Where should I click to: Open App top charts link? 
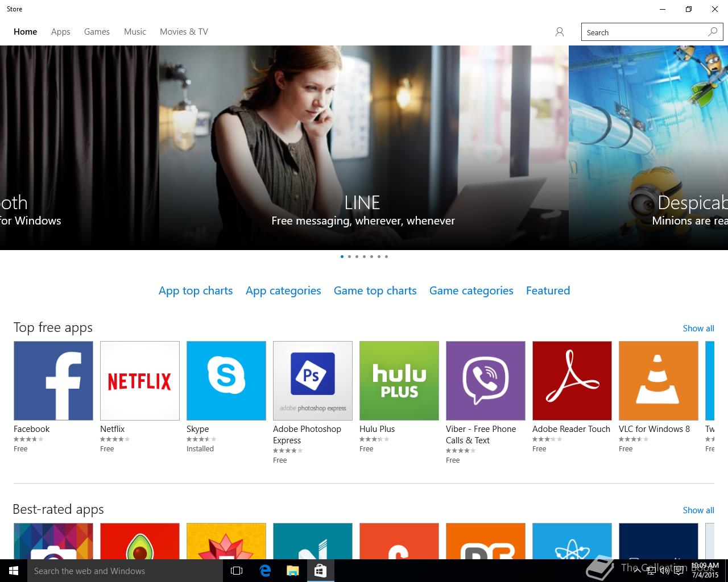tap(196, 290)
